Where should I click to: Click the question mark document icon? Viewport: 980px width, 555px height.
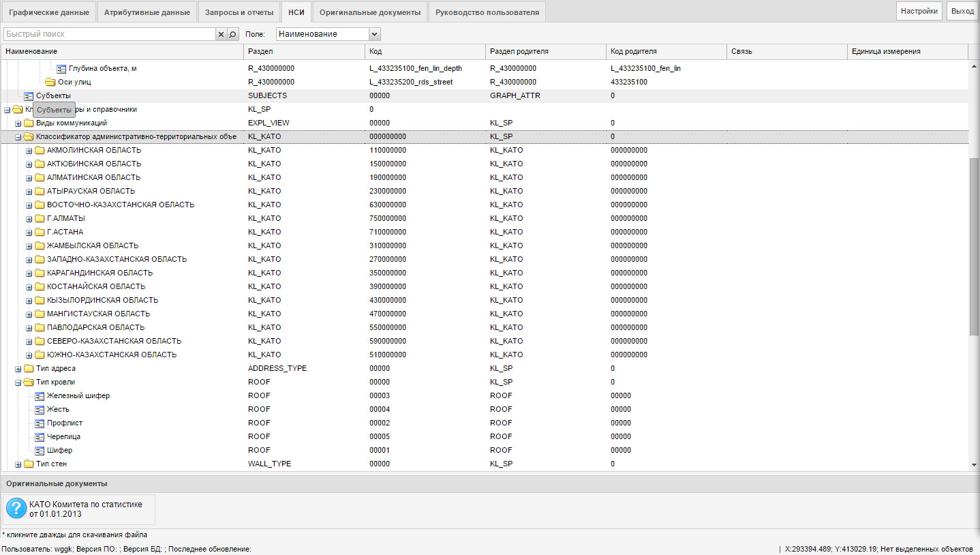tap(16, 509)
